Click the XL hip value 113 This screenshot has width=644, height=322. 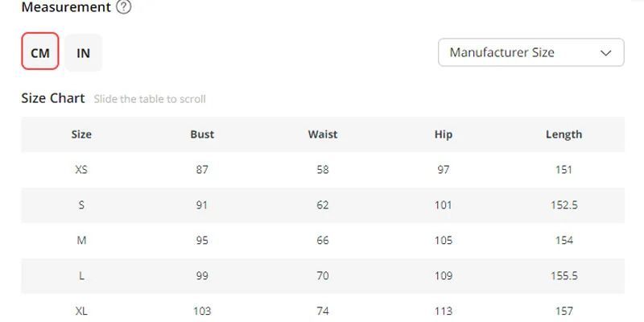pos(444,311)
